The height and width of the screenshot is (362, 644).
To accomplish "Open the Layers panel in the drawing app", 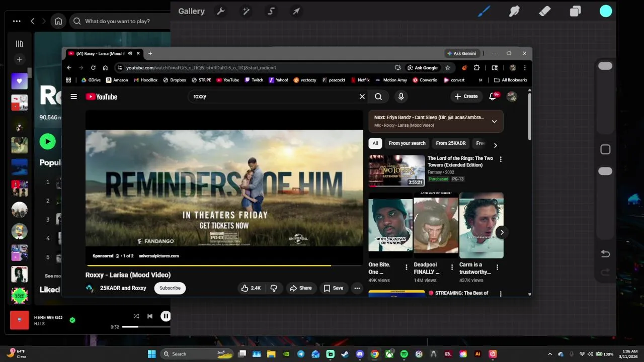I will [575, 11].
